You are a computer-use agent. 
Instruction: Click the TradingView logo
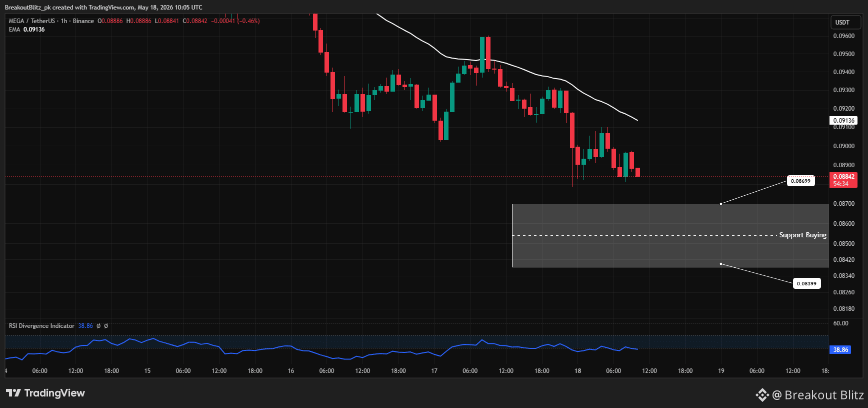(45, 393)
